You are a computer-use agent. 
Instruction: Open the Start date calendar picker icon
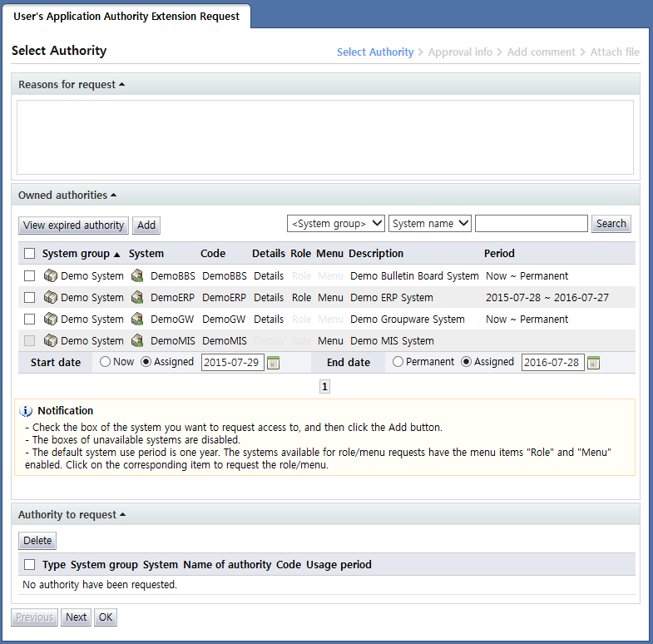pyautogui.click(x=274, y=363)
